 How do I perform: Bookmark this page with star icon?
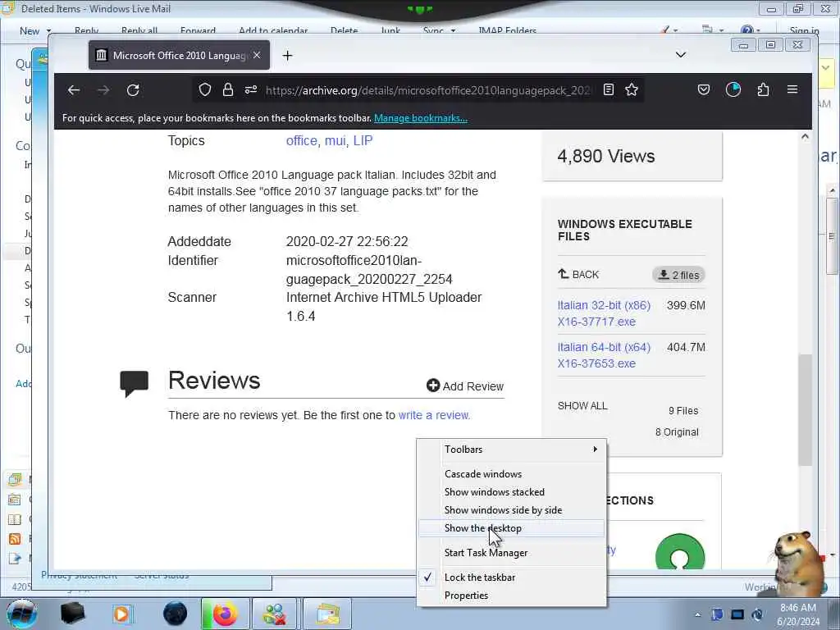[632, 89]
